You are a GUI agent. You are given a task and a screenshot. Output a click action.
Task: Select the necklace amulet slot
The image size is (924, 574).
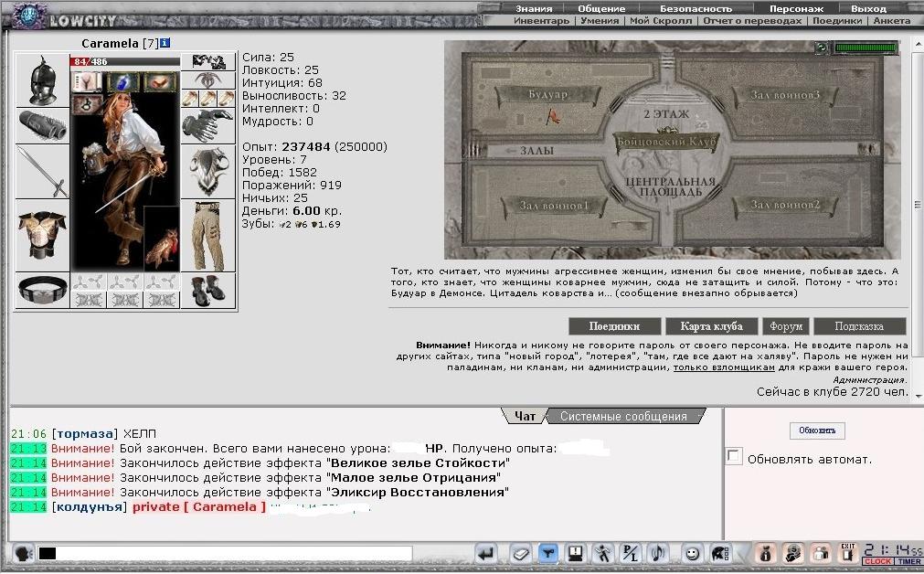point(208,80)
